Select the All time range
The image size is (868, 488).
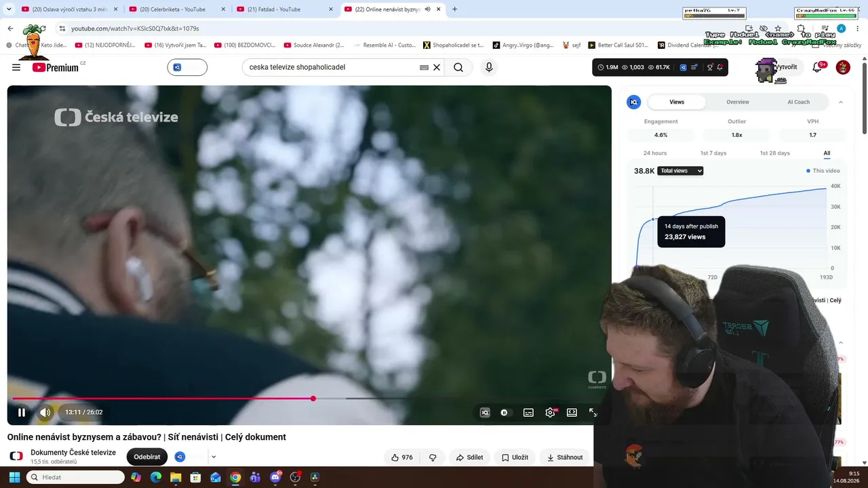click(827, 153)
